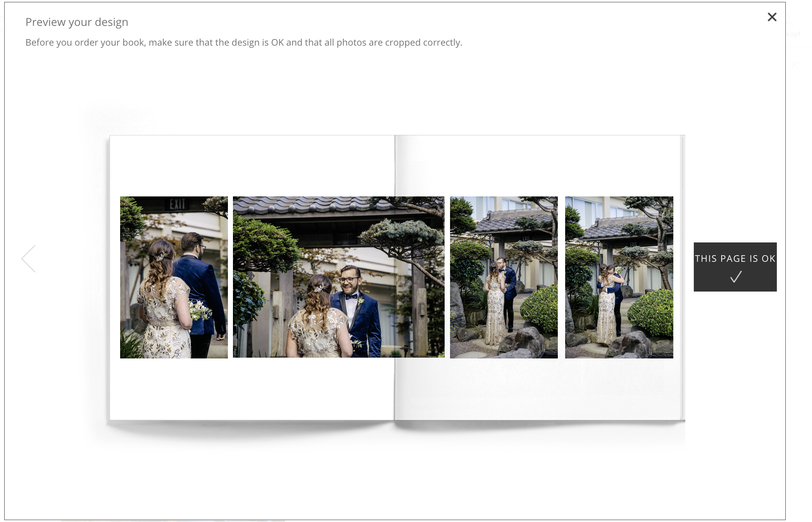The image size is (812, 522).
Task: Click the EXIT sign in the first photo
Action: point(177,204)
